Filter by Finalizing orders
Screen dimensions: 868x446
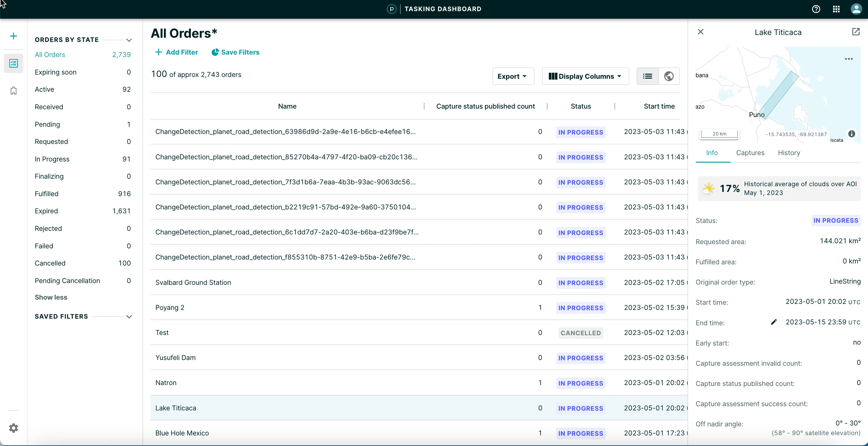83,176
